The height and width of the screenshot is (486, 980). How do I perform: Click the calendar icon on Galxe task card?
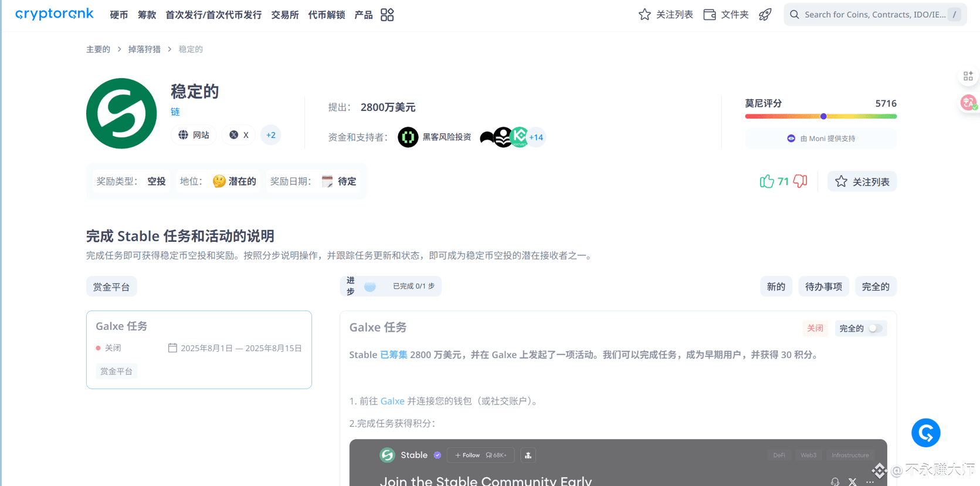[x=172, y=348]
